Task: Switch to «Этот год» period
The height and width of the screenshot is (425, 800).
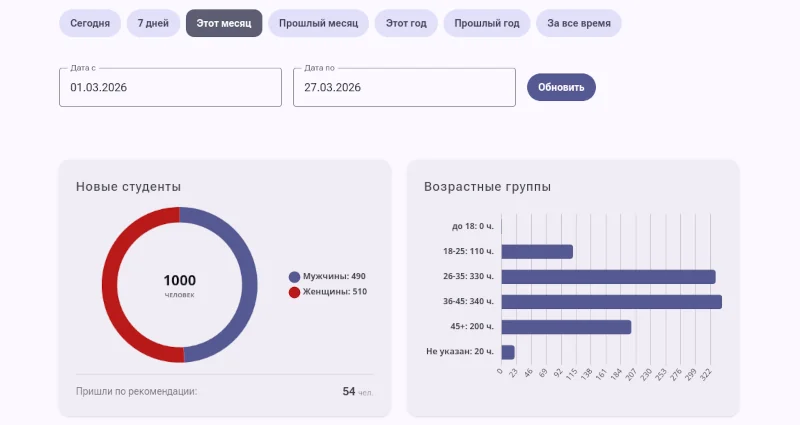Action: [405, 23]
